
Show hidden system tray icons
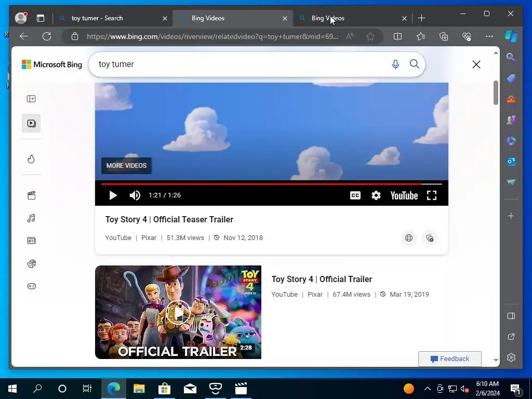point(428,389)
